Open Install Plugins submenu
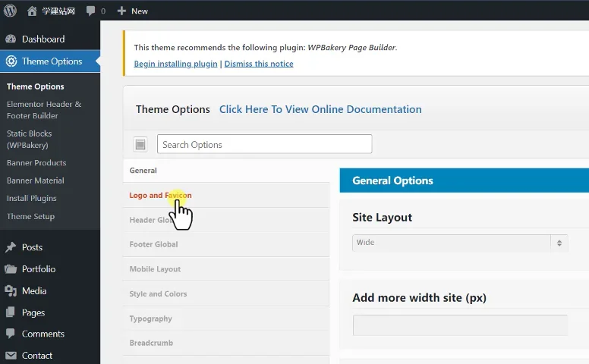The height and width of the screenshot is (364, 589). tap(32, 198)
